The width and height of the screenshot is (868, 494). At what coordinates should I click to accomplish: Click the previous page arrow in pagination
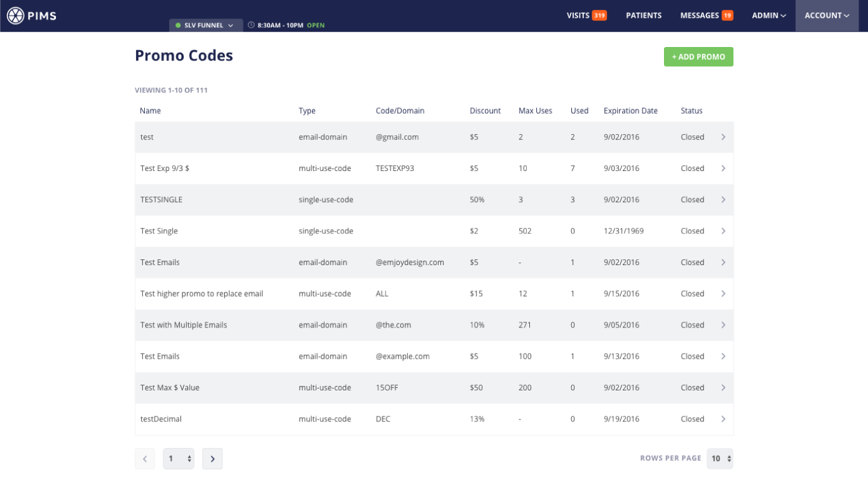[x=144, y=458]
